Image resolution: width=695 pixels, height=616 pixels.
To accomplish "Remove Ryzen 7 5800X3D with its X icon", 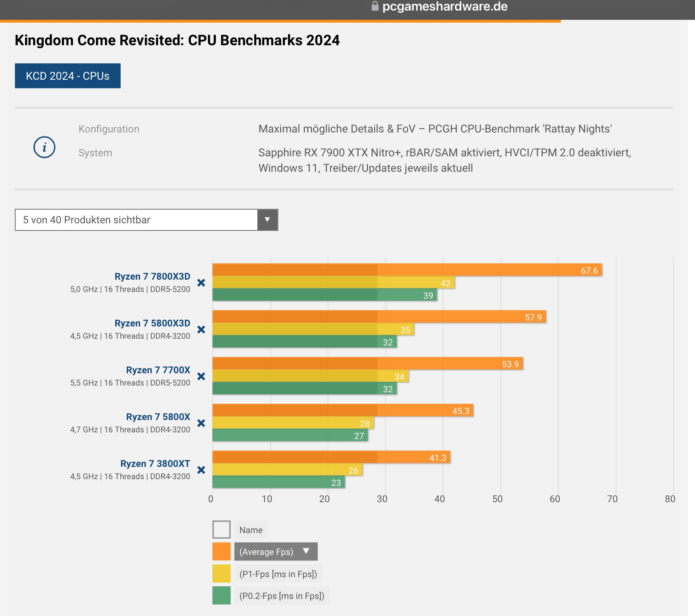I will pyautogui.click(x=201, y=330).
